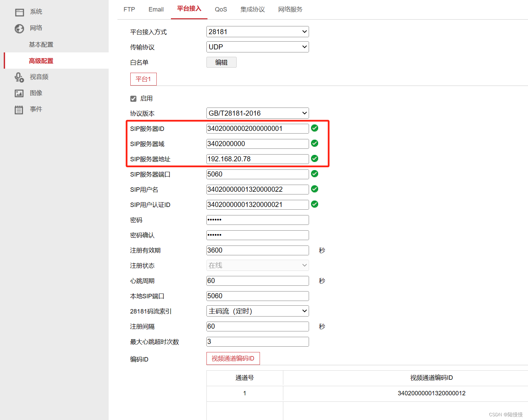Viewport: 528px width, 420px height.
Task: Click the green checkmark beside SIP服务器地址
Action: tap(314, 159)
